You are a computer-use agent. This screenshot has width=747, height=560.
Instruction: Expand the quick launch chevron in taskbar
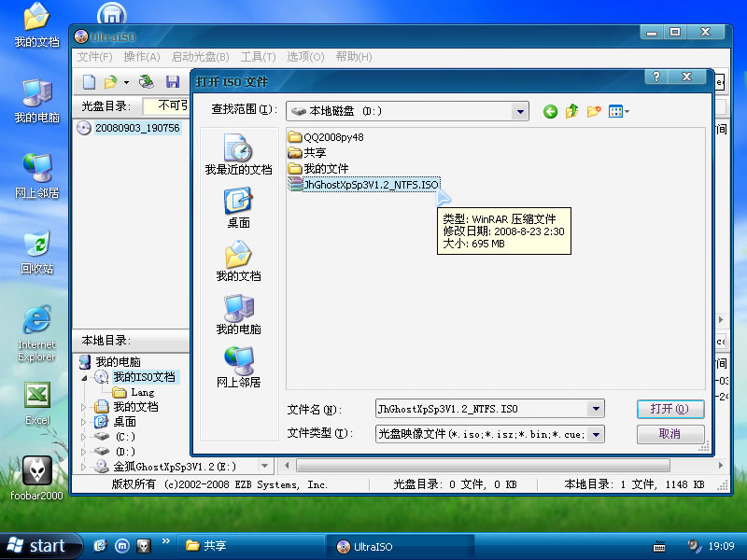[x=166, y=541]
